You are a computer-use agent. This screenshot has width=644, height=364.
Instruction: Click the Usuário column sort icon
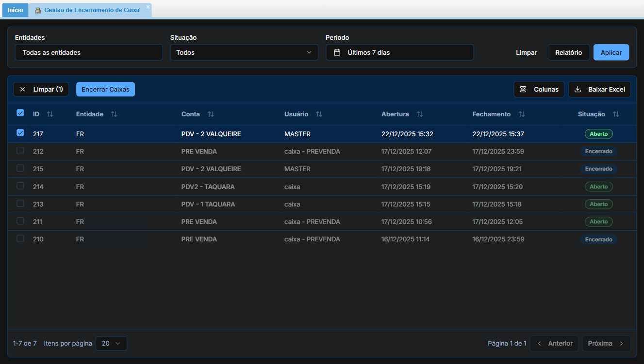tap(319, 114)
